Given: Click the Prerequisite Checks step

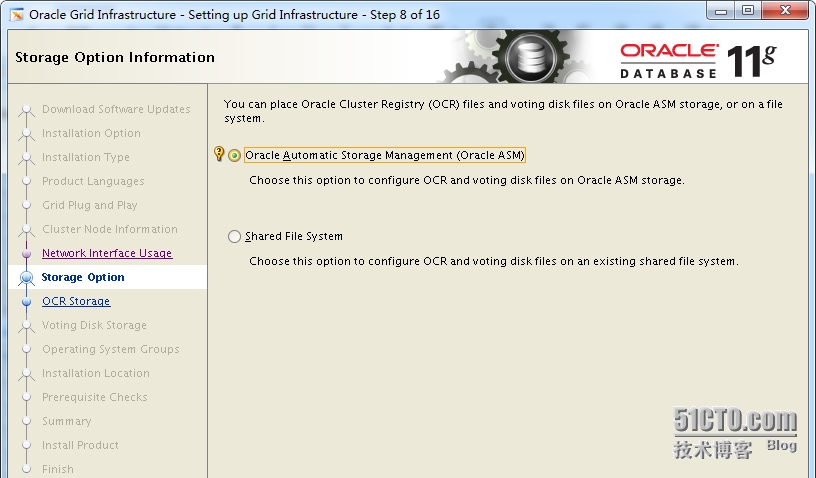Looking at the screenshot, I should [x=95, y=397].
